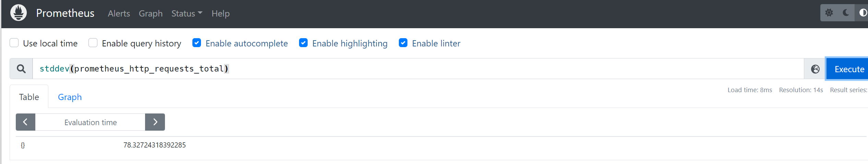
Task: Open the metrics explorer globe icon
Action: click(x=815, y=69)
